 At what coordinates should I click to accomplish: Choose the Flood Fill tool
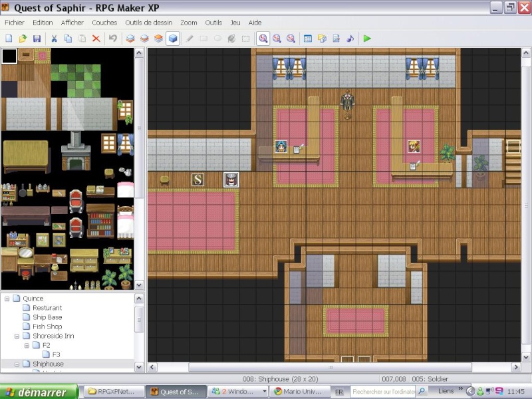click(231, 39)
